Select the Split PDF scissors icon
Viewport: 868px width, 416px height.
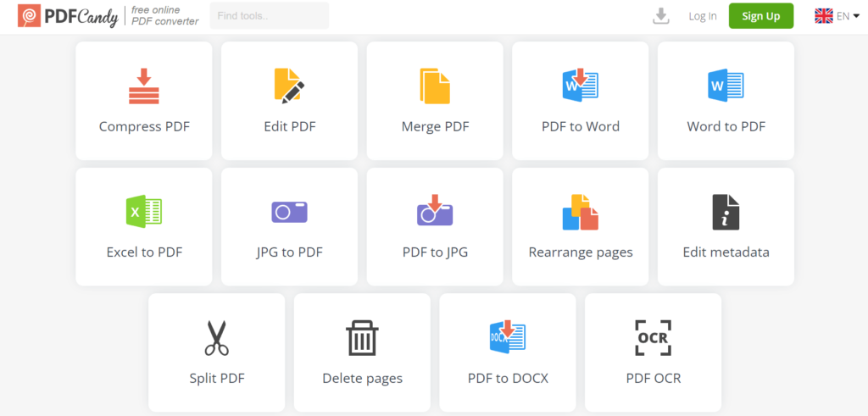[216, 338]
